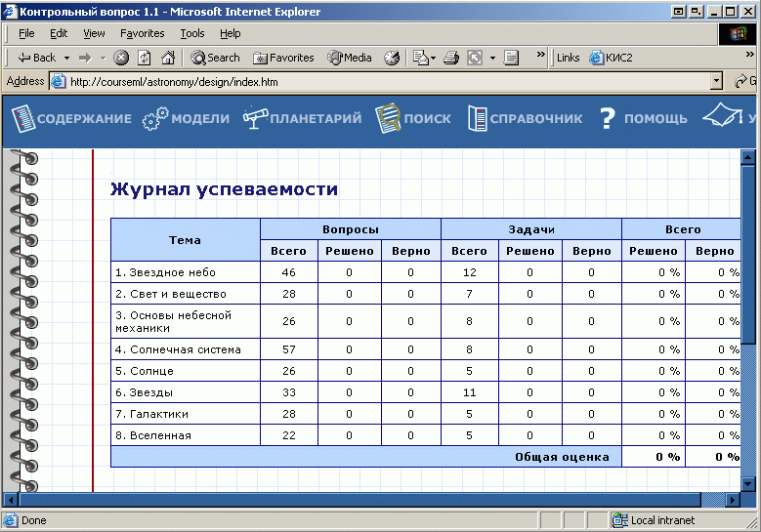Click the Задачи column header
The width and height of the screenshot is (761, 532).
[531, 229]
